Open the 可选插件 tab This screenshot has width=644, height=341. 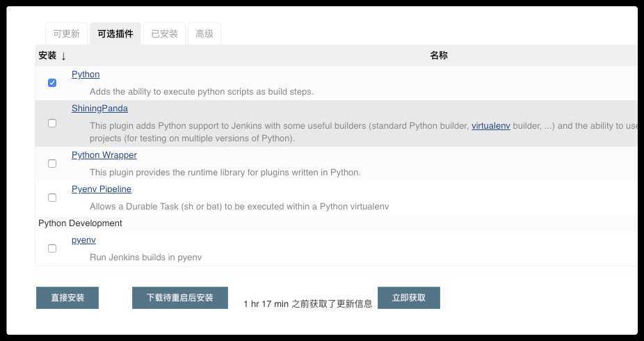click(x=115, y=33)
